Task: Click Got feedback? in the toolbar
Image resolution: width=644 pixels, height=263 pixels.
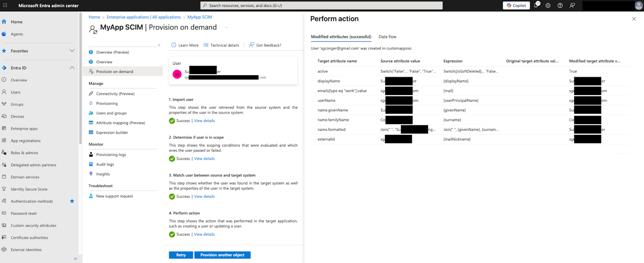Action: tap(265, 45)
